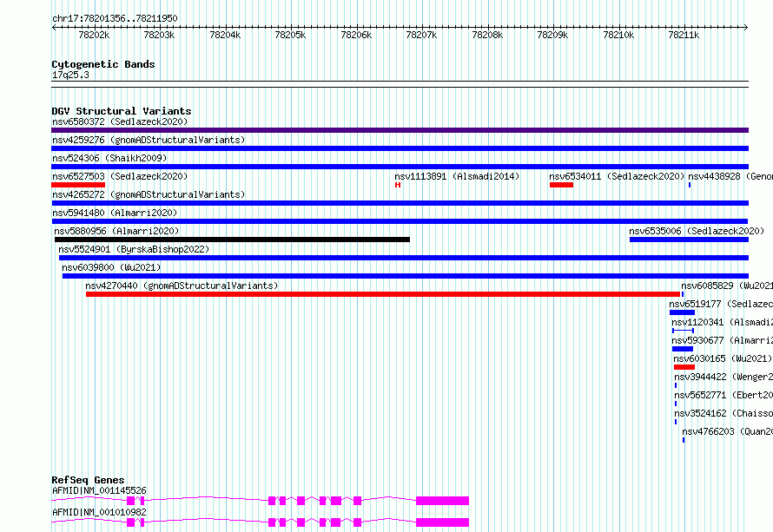Click the large last exon of NM_001145526
Image resolution: width=773 pixels, height=532 pixels.
[x=442, y=501]
